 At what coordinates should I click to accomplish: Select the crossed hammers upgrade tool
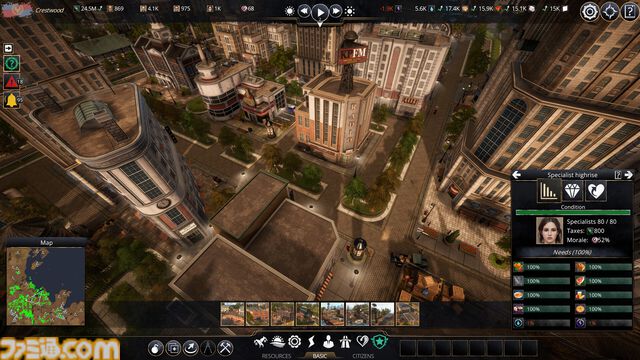click(x=225, y=348)
